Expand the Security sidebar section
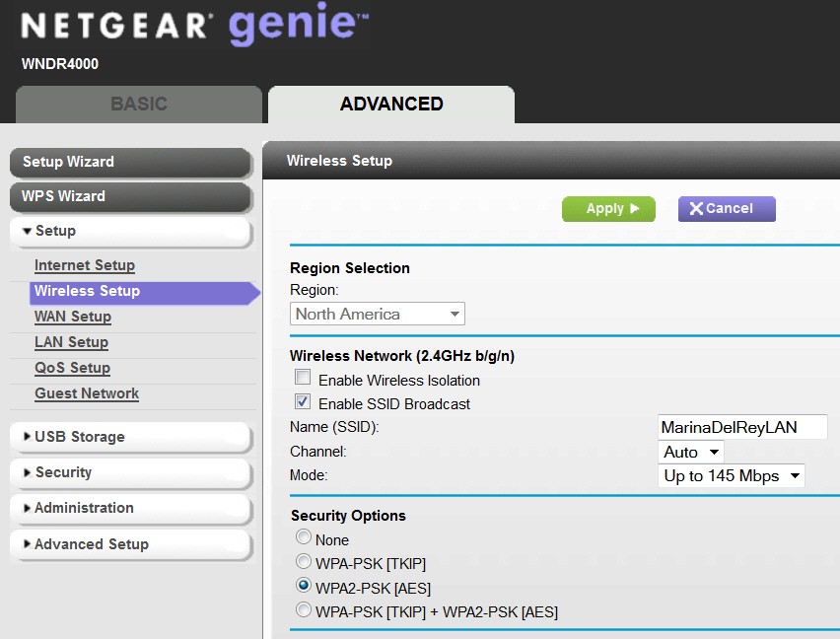 130,472
